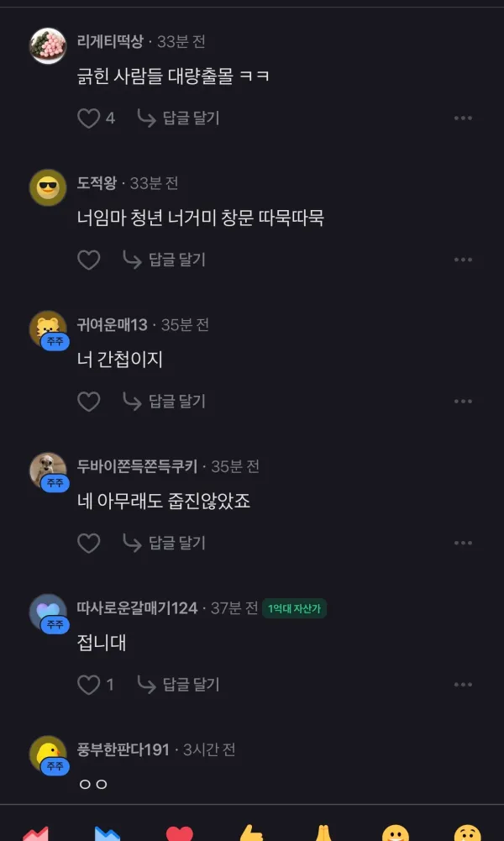Open username 풍부한판다191's profile
Screen dimensions: 504x841
(123, 749)
